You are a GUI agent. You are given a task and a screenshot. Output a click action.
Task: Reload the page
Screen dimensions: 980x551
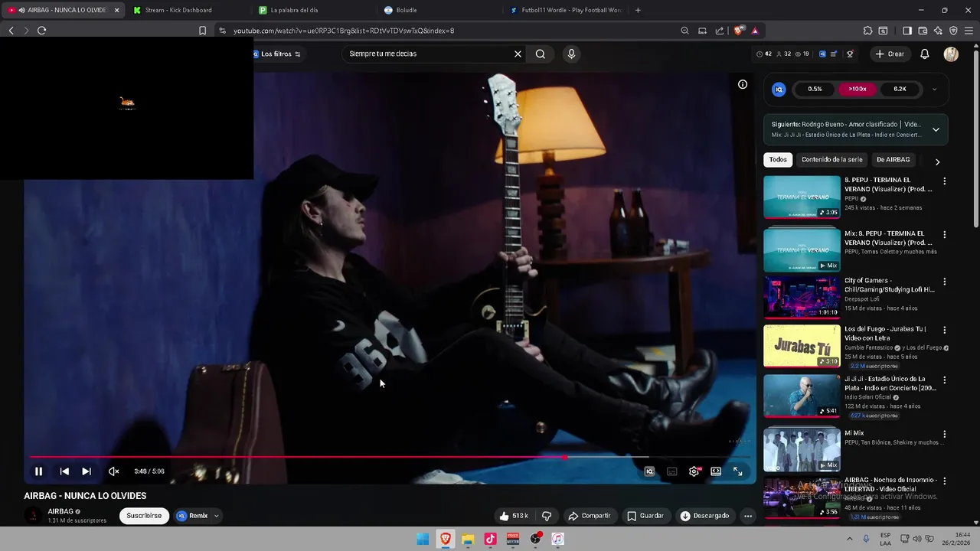click(41, 31)
